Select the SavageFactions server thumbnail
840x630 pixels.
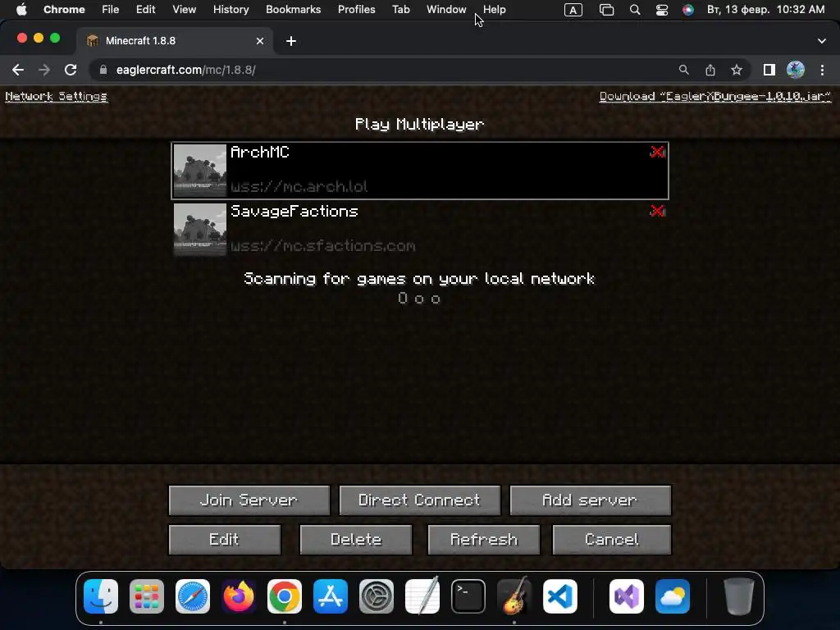tap(200, 230)
